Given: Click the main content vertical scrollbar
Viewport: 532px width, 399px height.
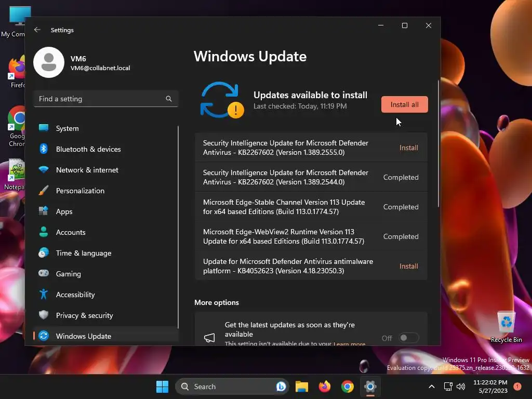Looking at the screenshot, I should tap(438, 143).
